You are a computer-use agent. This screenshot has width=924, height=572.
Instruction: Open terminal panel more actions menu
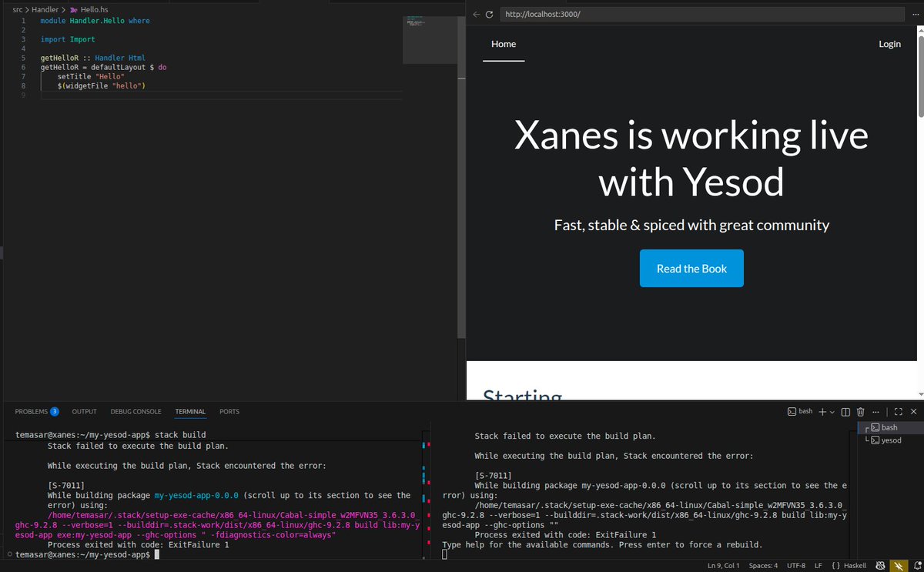point(875,412)
